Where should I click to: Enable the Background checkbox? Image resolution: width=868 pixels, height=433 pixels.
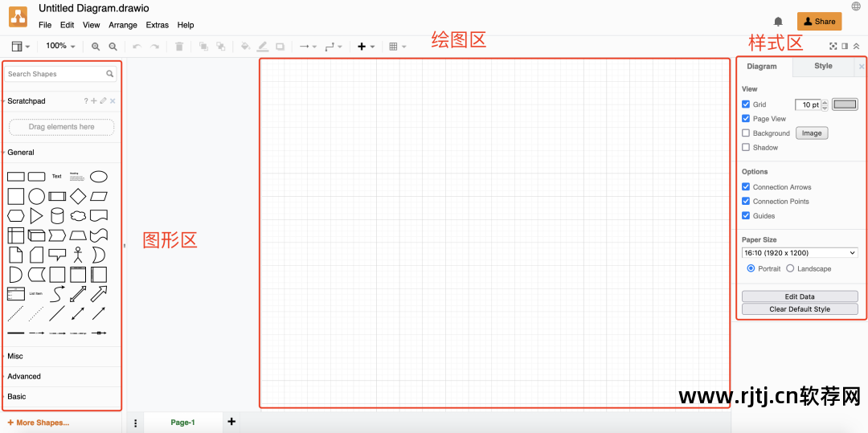(746, 133)
